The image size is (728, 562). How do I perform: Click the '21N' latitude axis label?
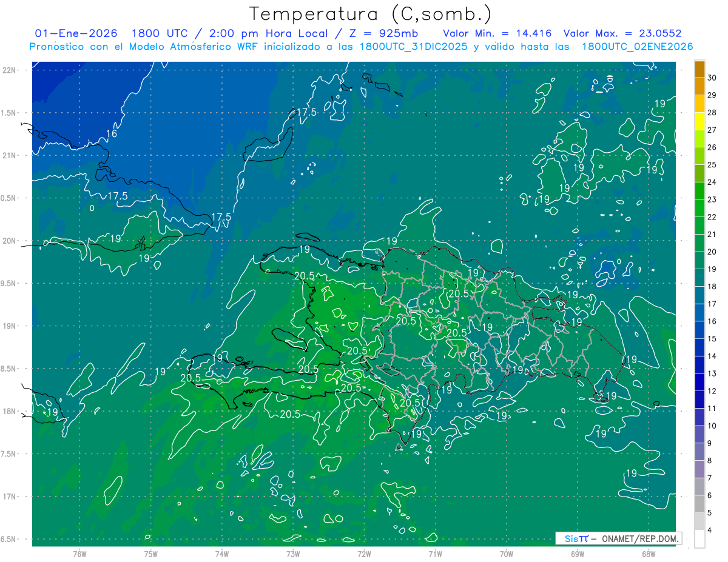tap(10, 155)
